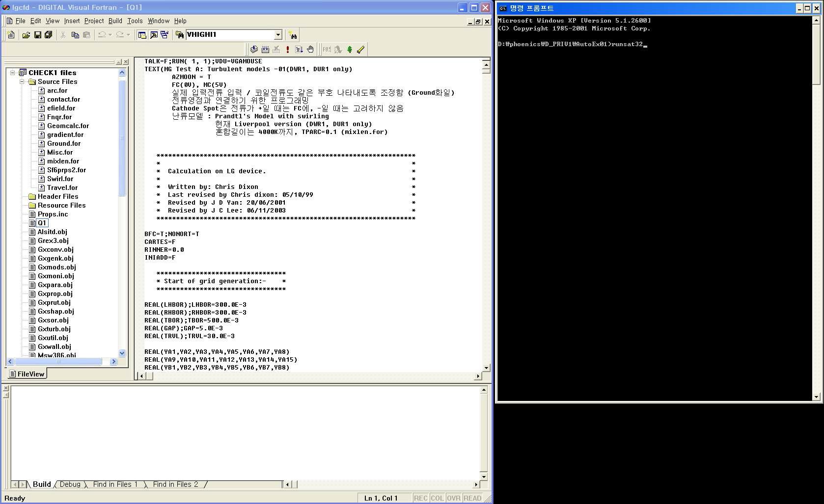The width and height of the screenshot is (824, 504).
Task: Close the workspace pane with X button
Action: [126, 62]
